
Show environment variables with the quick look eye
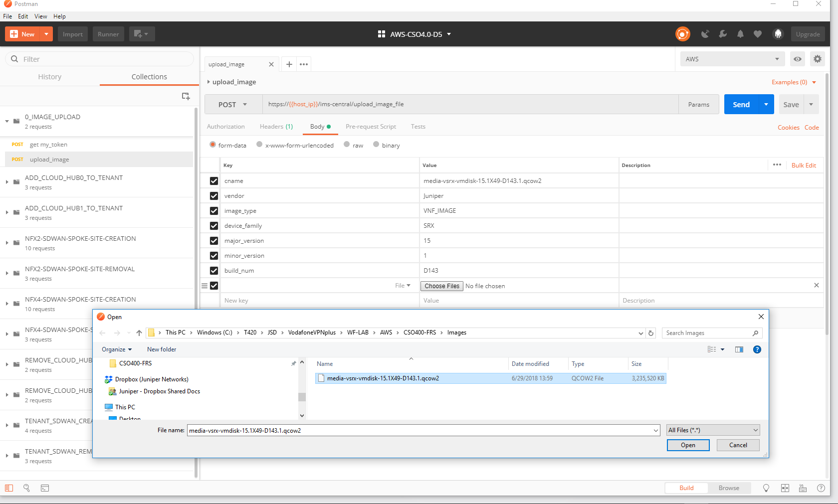[x=797, y=59]
